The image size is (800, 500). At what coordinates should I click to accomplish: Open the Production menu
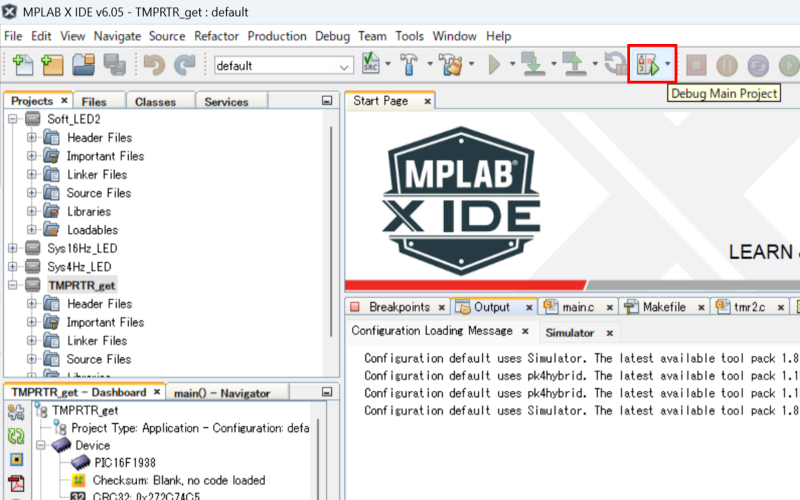point(277,36)
